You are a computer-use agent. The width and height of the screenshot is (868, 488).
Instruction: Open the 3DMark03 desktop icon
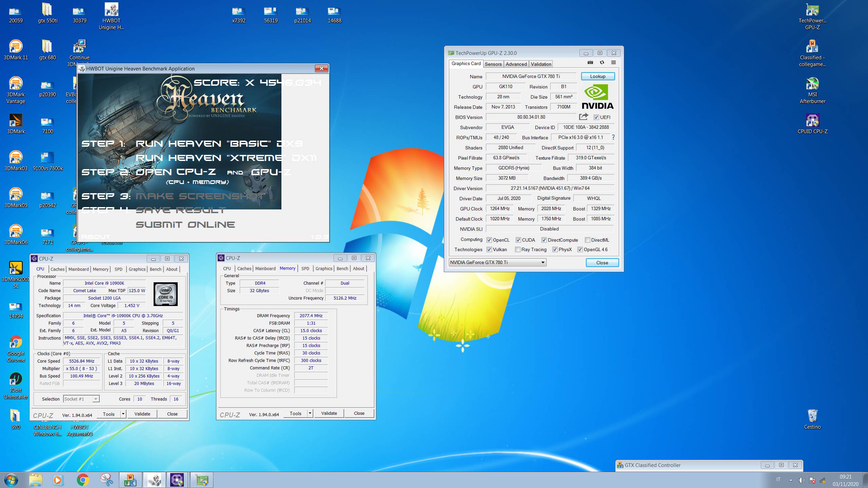click(16, 161)
